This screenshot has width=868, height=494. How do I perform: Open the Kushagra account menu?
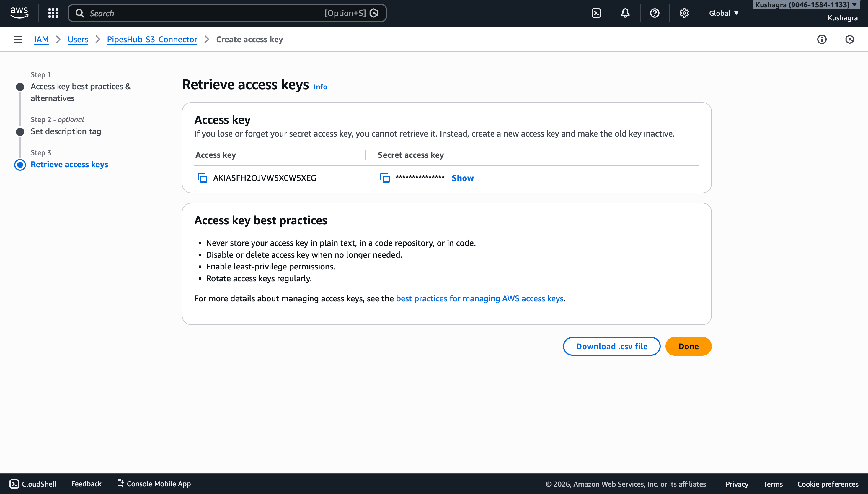pos(806,5)
